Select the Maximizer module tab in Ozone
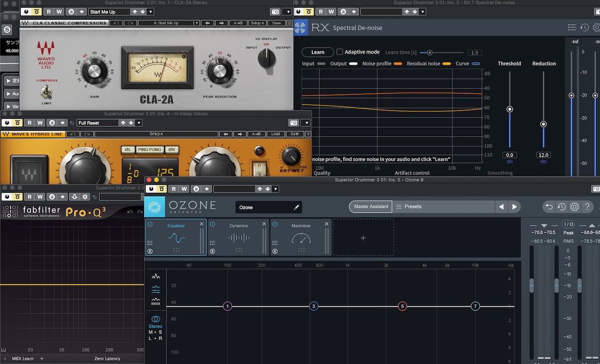This screenshot has width=600, height=364. click(301, 237)
